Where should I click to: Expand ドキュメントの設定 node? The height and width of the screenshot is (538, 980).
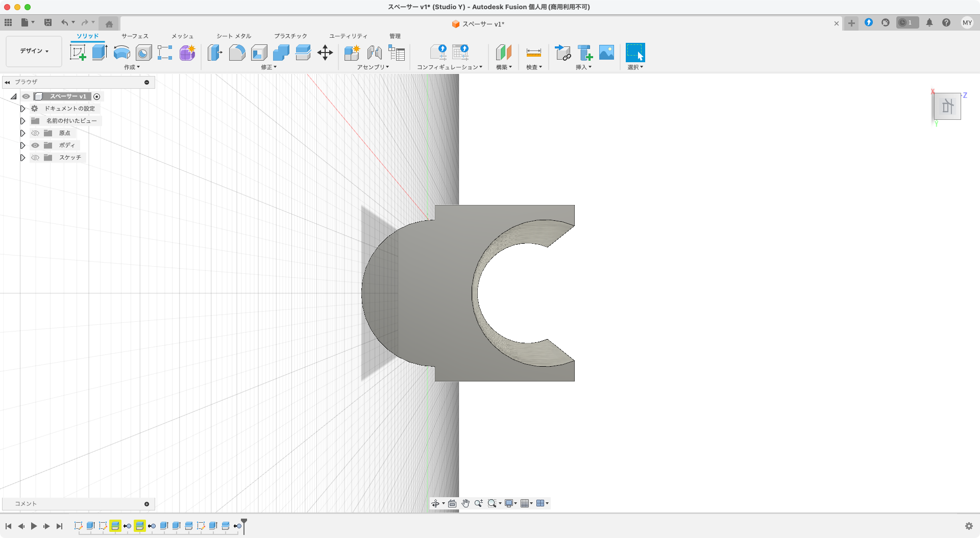[x=22, y=109]
